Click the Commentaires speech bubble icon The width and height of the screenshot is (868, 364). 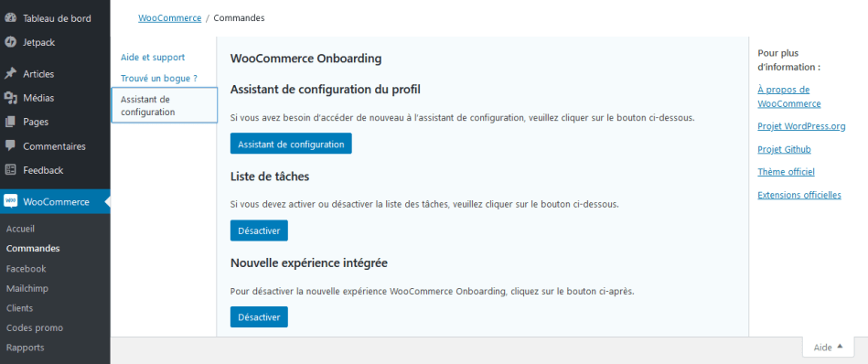[10, 146]
